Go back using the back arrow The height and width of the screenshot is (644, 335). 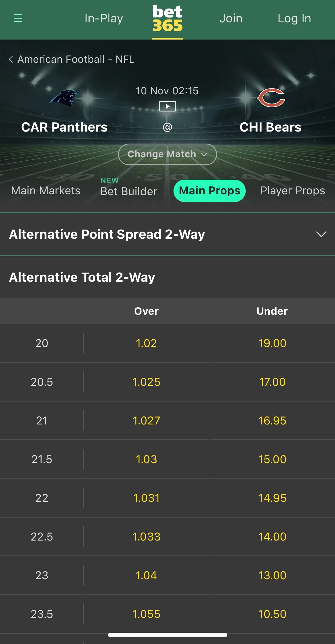tap(11, 59)
